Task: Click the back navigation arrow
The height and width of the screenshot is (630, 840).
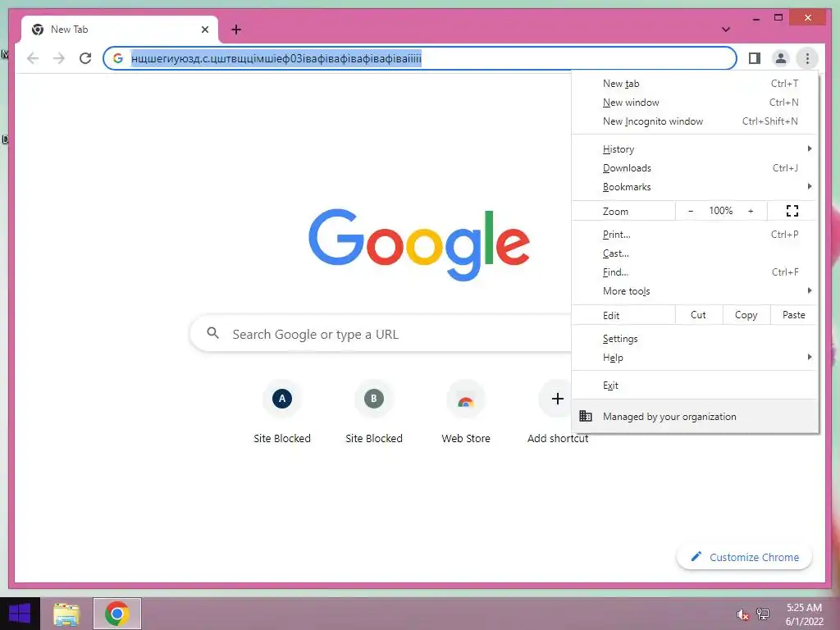Action: click(x=33, y=58)
